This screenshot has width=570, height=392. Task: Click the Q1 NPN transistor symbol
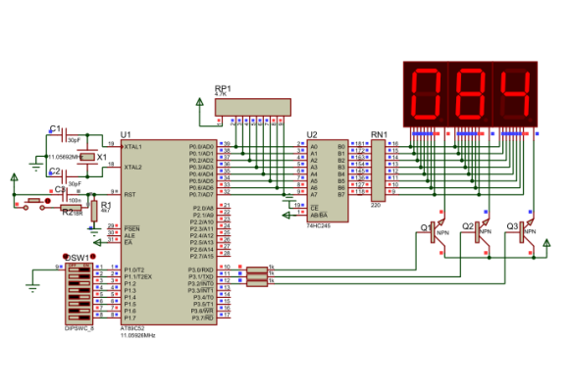[x=437, y=232]
